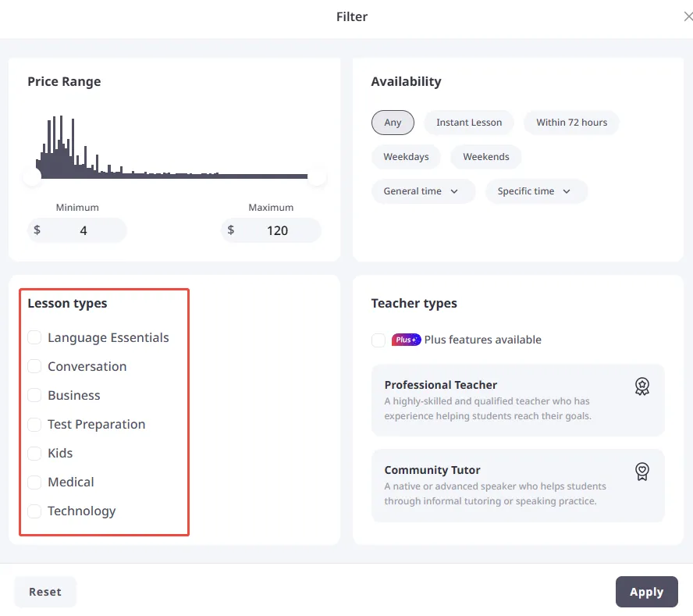
Task: Check the Kids lesson type
Action: [34, 453]
